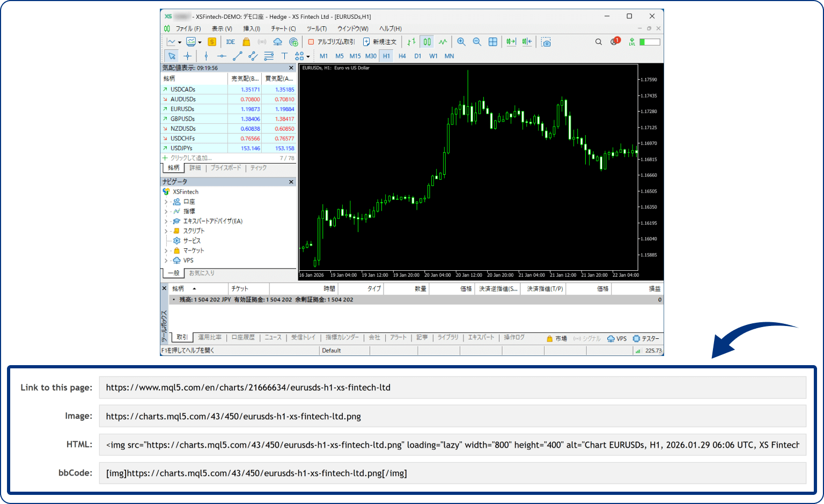Select the trendline drawing tool
Viewport: 824px width, 504px height.
pyautogui.click(x=238, y=56)
